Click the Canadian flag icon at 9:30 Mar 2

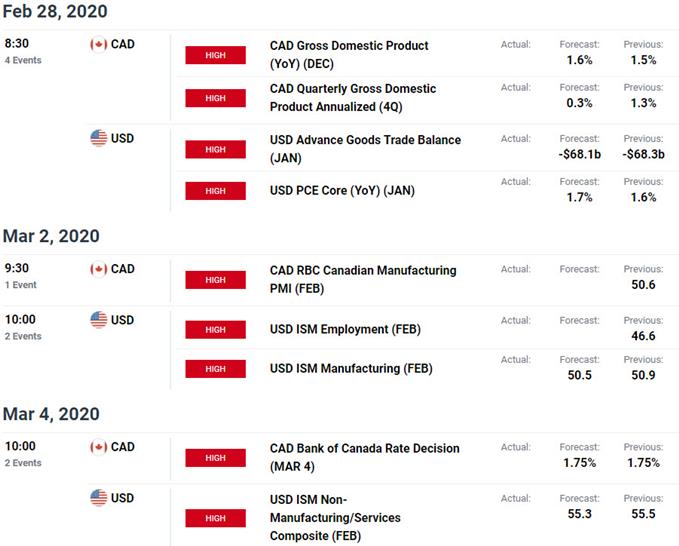click(98, 269)
